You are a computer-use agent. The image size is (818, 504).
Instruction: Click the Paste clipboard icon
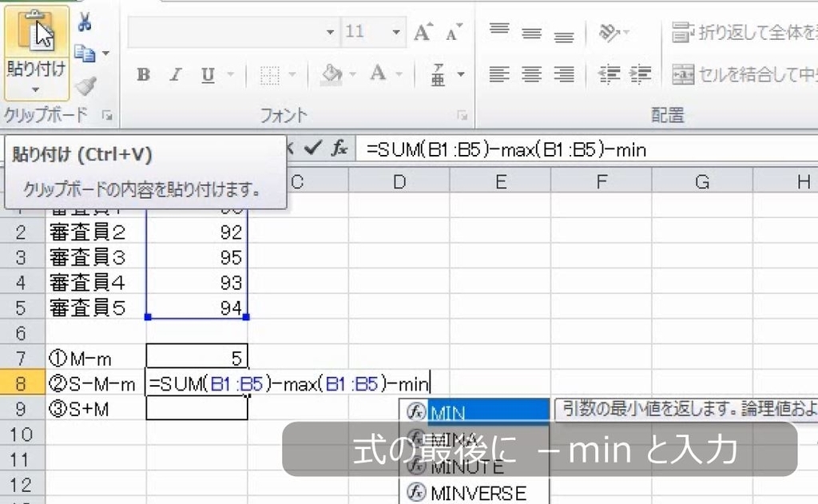point(35,31)
